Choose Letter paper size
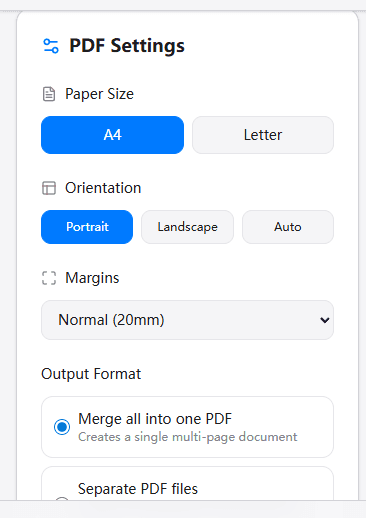366x518 pixels. tap(263, 135)
